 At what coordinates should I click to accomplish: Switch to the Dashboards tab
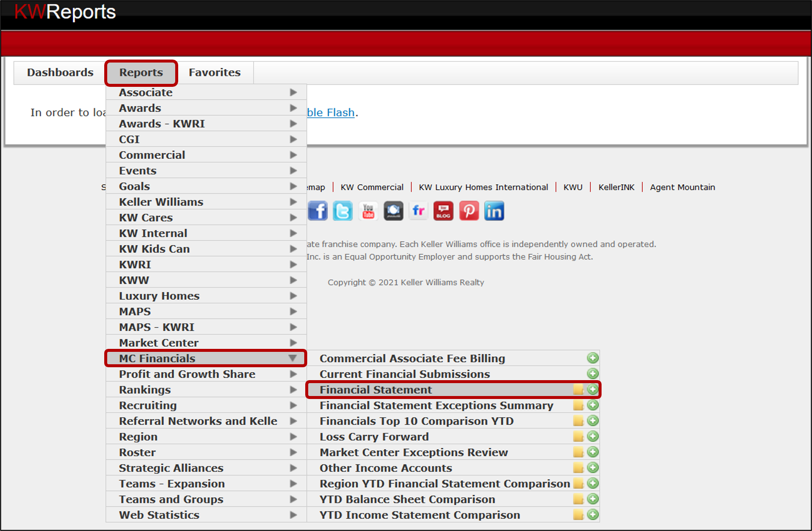[60, 72]
